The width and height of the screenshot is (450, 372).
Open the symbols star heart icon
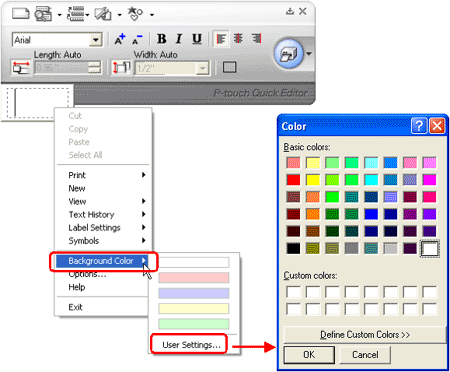135,13
